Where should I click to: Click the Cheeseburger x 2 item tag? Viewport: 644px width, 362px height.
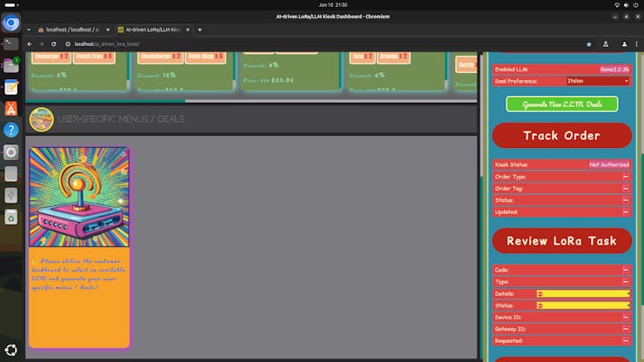pyautogui.click(x=160, y=57)
